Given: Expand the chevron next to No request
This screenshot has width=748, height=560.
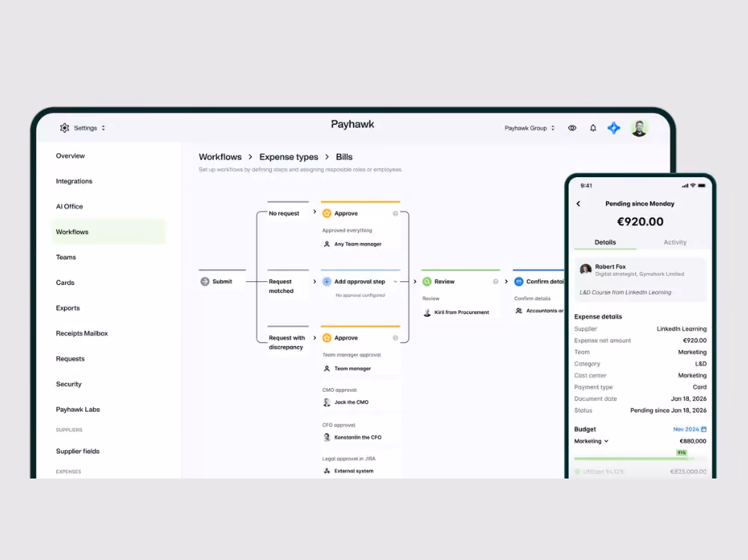Looking at the screenshot, I should coord(314,212).
